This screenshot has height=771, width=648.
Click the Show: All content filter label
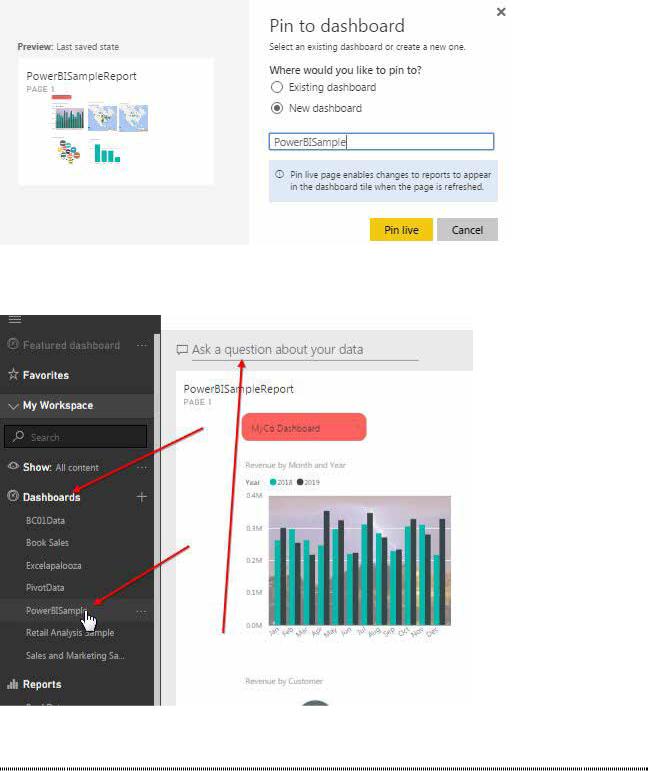61,467
